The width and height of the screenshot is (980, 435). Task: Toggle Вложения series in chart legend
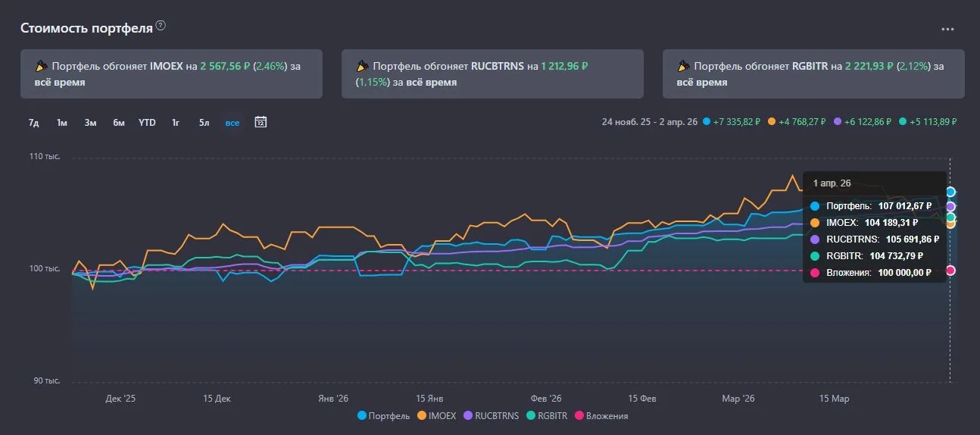601,415
